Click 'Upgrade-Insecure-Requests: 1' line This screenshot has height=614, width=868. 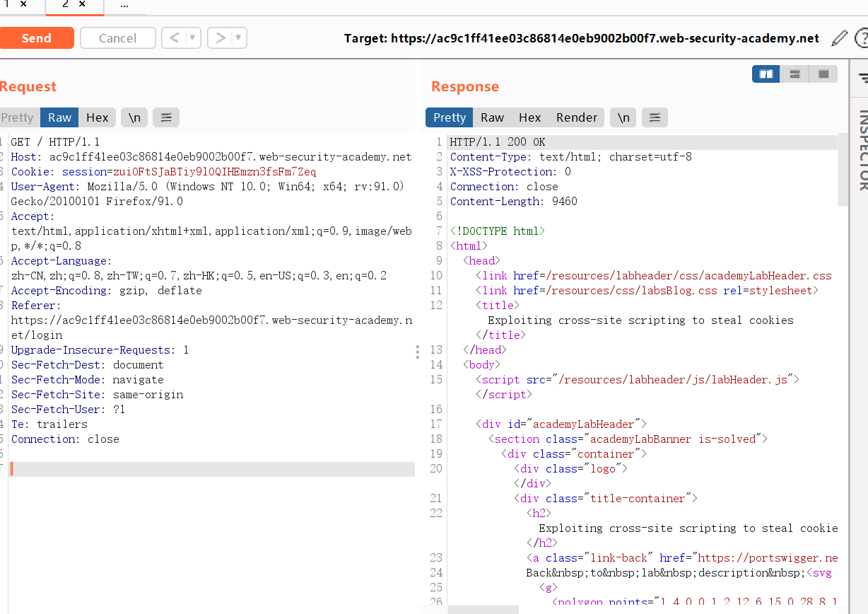[100, 350]
